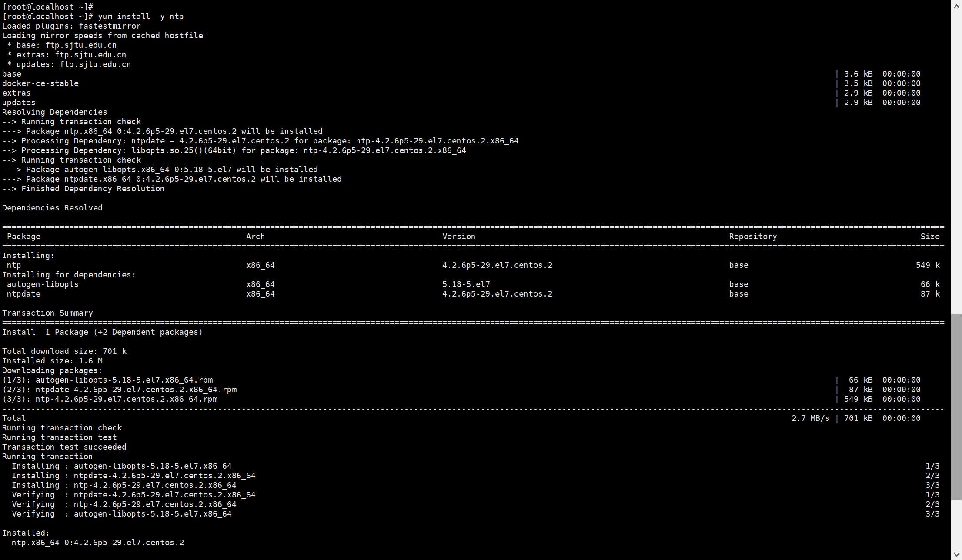Click the '2.7 MB/s' total speed value
This screenshot has width=962, height=560.
(x=810, y=418)
